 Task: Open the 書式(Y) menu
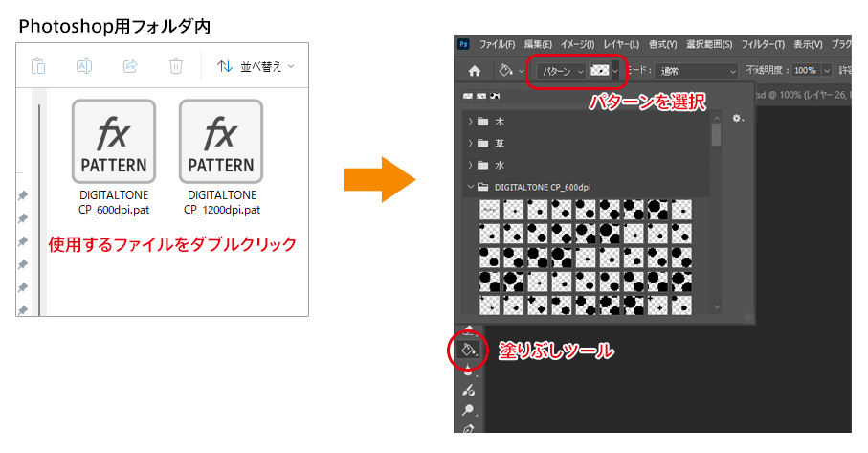click(x=662, y=44)
